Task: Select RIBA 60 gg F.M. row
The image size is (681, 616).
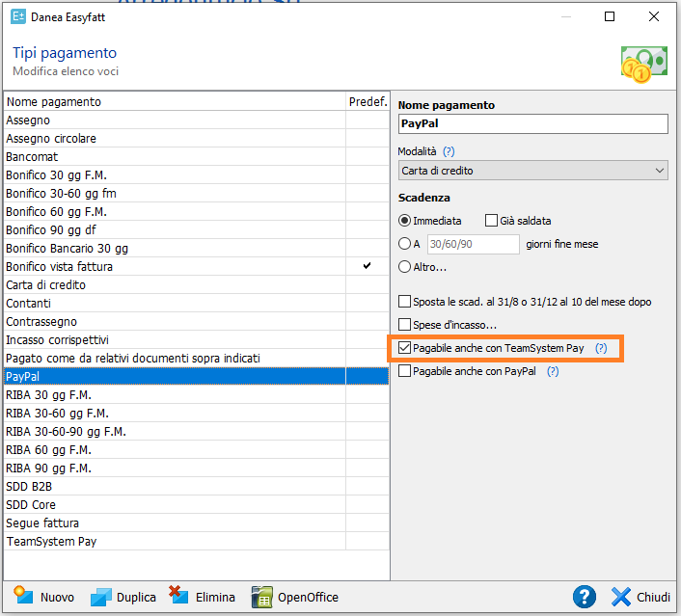Action: pos(197,449)
